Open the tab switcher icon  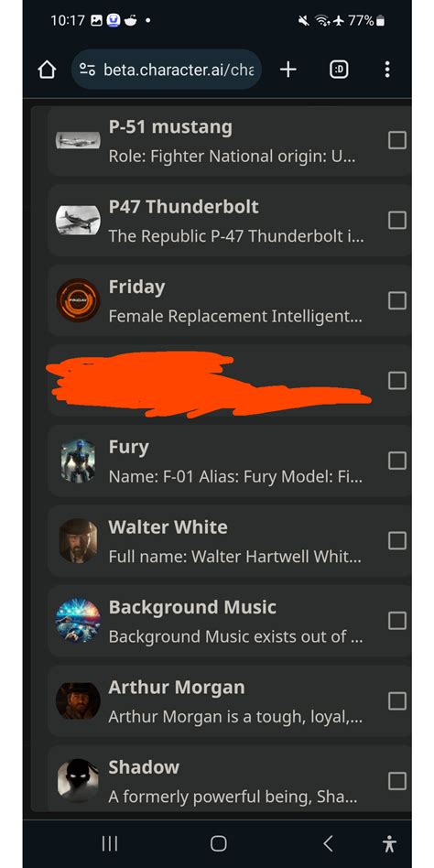(x=339, y=70)
